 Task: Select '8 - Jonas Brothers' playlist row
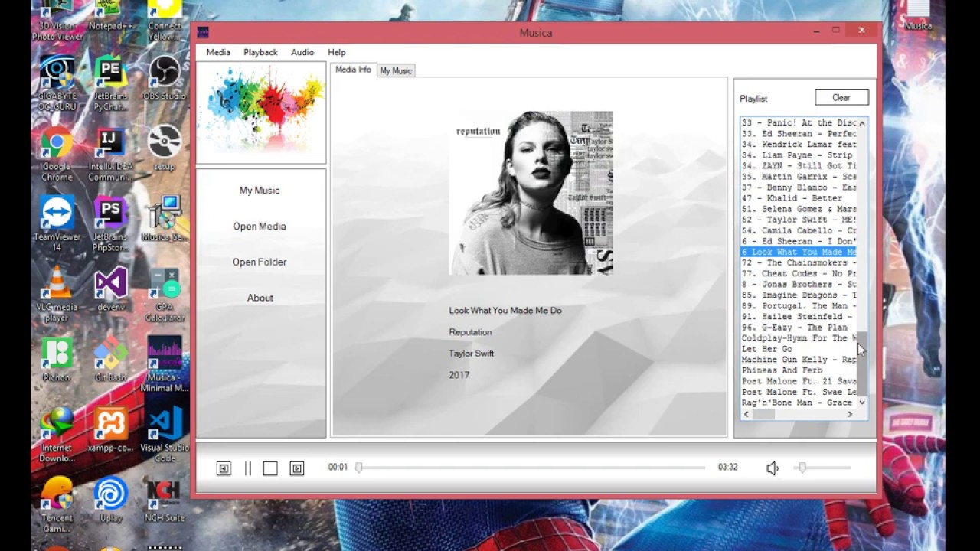pos(799,284)
